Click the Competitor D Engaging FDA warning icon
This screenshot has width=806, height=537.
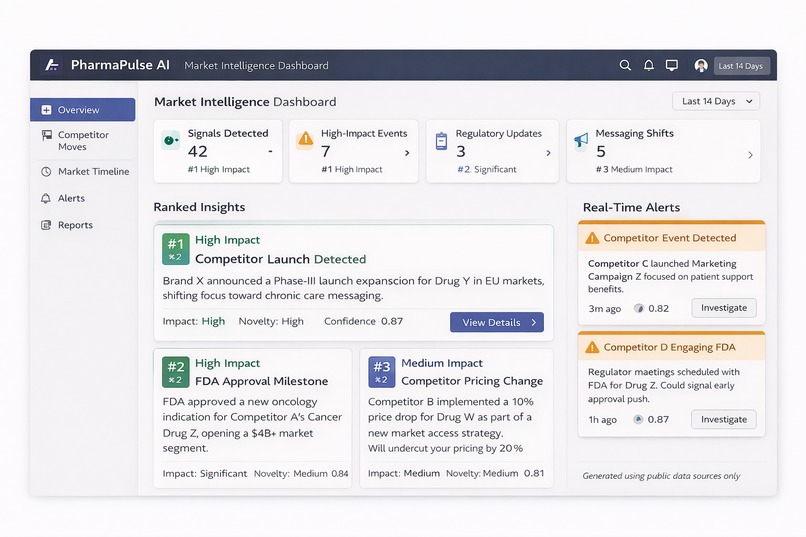pos(592,347)
